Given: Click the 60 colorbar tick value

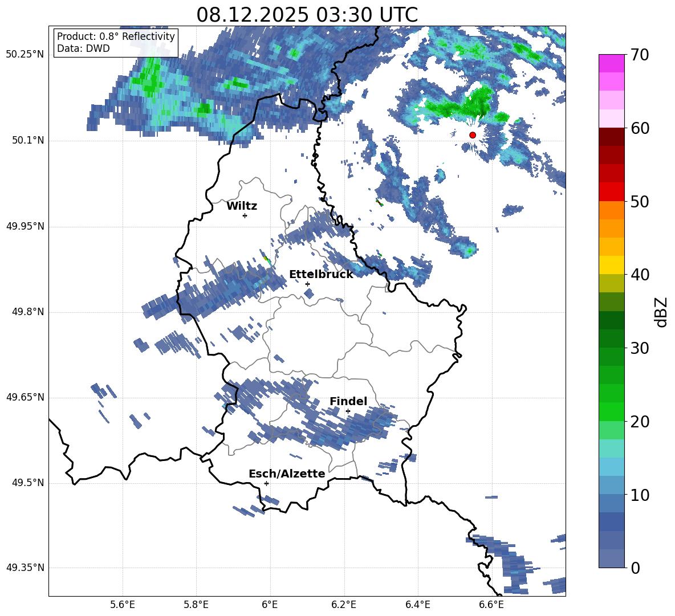Looking at the screenshot, I should 640,128.
